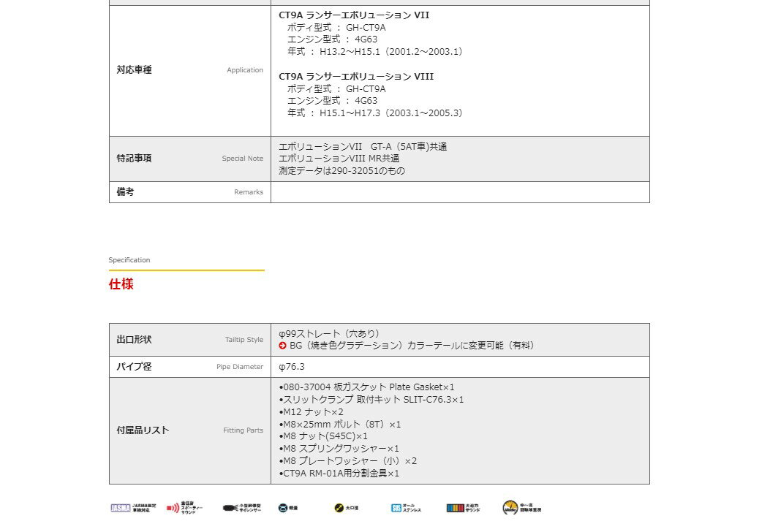
Task: Select the 対応車種 Application row label
Action: coord(135,70)
